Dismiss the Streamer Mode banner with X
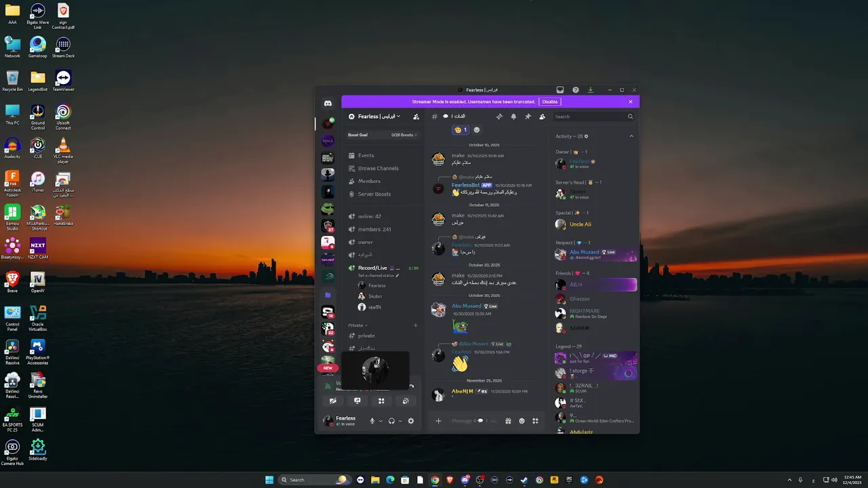Viewport: 868px width, 488px height. click(630, 102)
